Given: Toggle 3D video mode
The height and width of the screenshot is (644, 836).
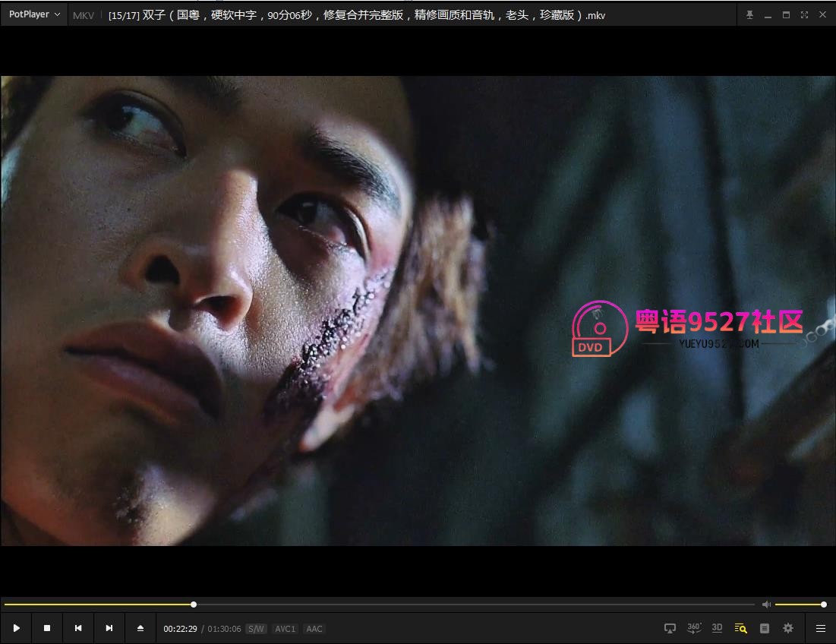Looking at the screenshot, I should 717,628.
